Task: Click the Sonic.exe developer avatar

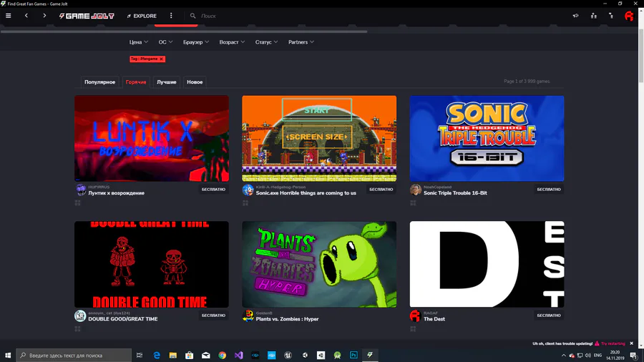Action: tap(248, 190)
